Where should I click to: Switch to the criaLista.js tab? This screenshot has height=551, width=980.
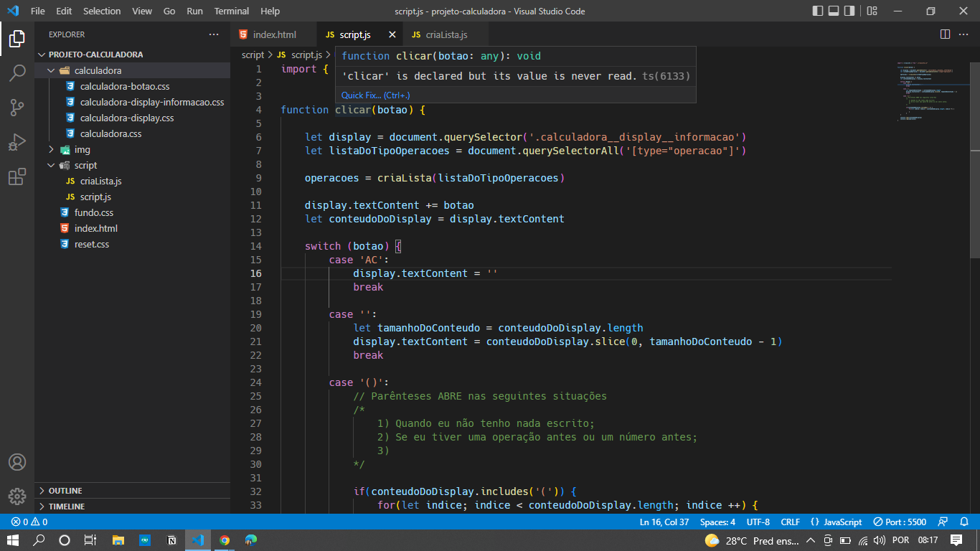click(446, 34)
